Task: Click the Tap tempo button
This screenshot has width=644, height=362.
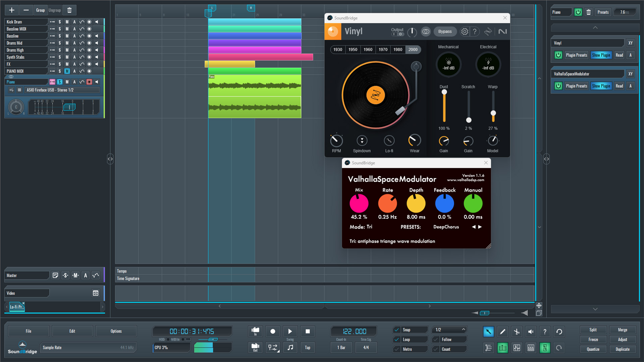Action: click(x=308, y=348)
